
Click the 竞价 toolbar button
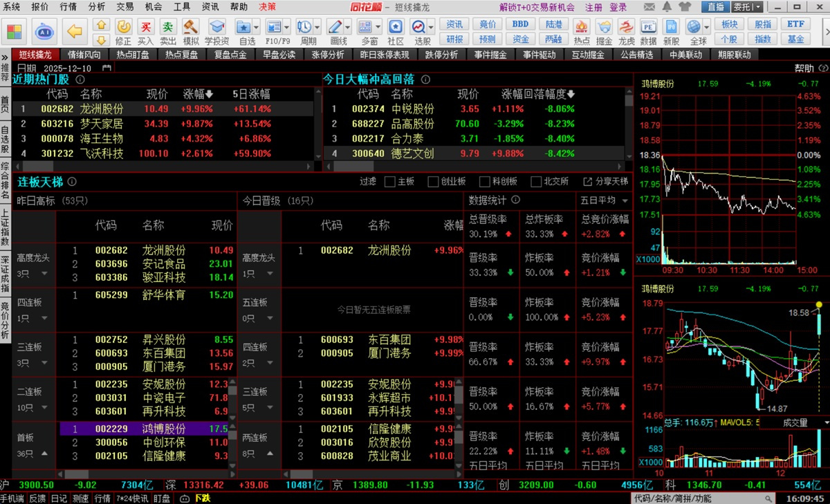coord(488,24)
